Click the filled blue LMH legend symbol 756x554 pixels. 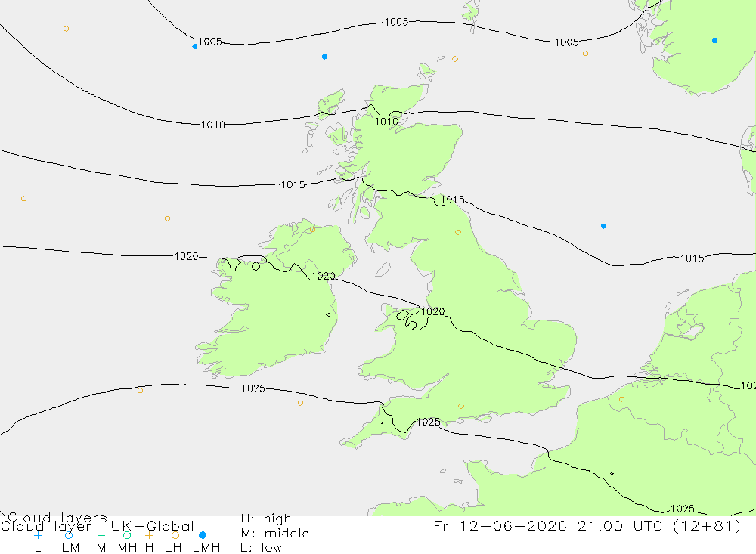(x=203, y=535)
